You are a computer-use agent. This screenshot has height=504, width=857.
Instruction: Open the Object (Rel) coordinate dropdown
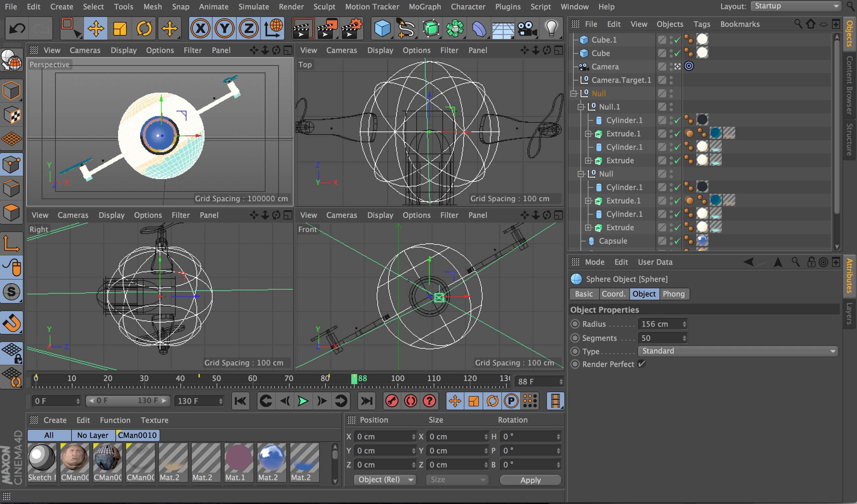coord(385,479)
